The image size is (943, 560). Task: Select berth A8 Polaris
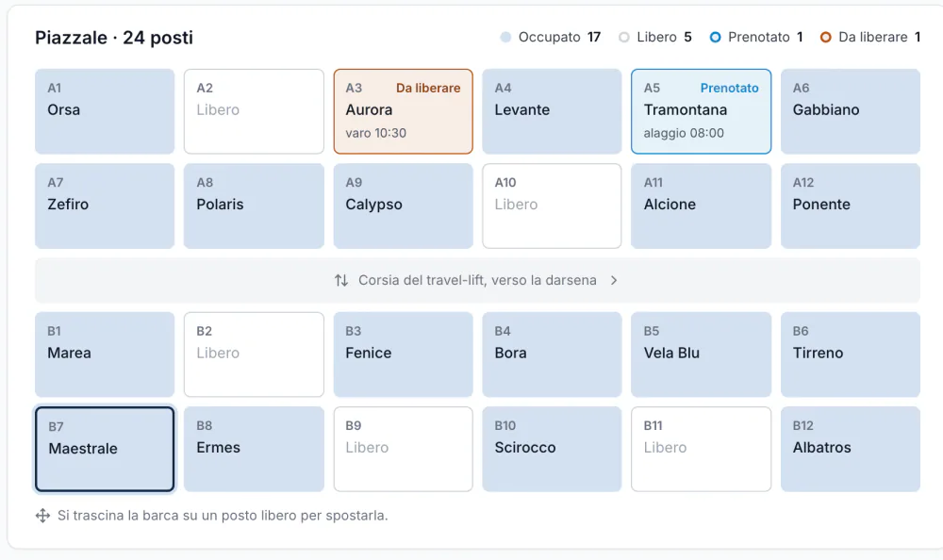point(254,206)
